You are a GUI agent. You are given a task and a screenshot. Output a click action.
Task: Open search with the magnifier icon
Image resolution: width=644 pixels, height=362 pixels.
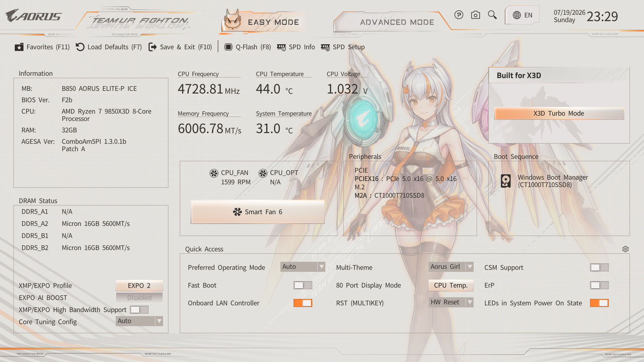(492, 15)
